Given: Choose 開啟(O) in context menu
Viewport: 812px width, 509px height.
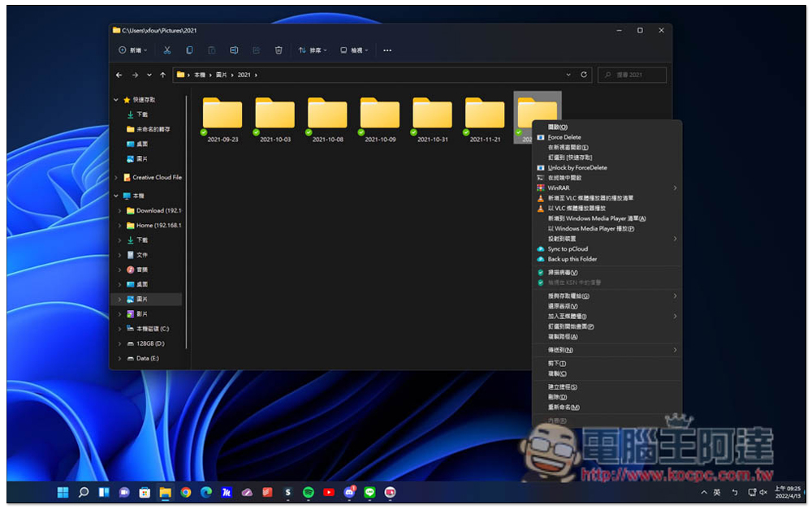Looking at the screenshot, I should pos(607,127).
